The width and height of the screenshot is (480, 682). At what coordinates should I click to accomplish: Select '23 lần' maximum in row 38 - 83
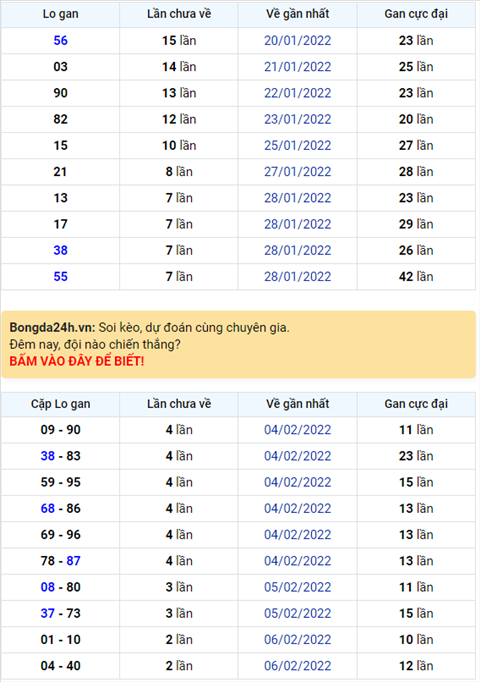[416, 456]
